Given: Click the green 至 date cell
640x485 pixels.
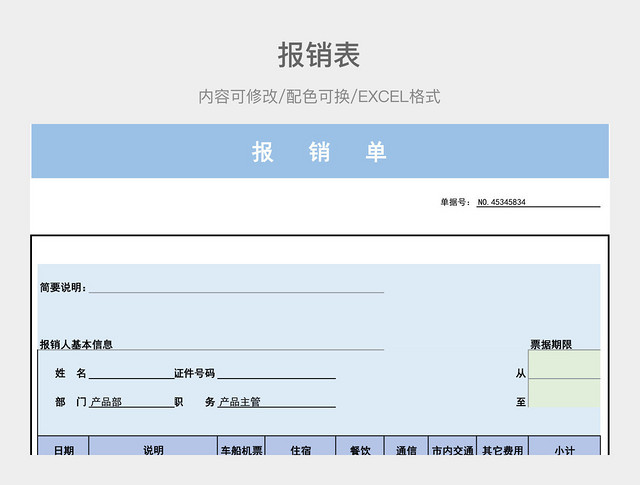Looking at the screenshot, I should pos(564,393).
